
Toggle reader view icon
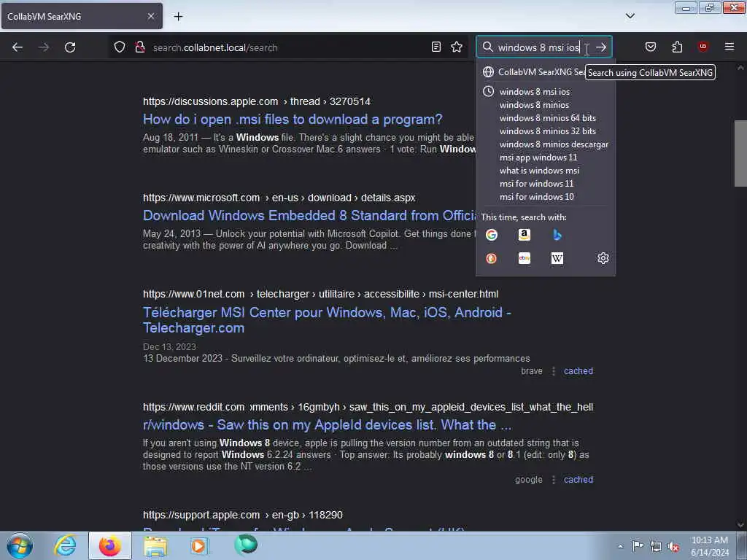click(x=436, y=47)
